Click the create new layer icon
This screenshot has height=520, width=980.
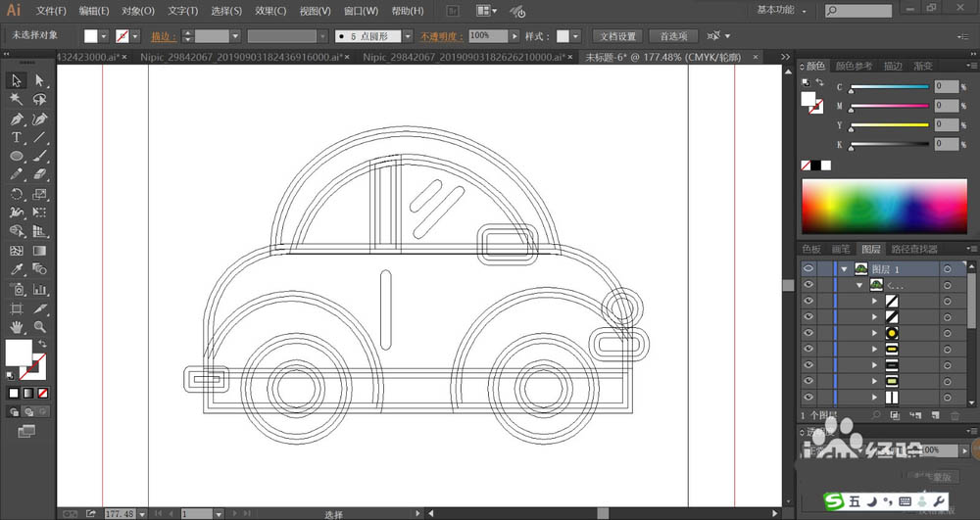[x=935, y=415]
